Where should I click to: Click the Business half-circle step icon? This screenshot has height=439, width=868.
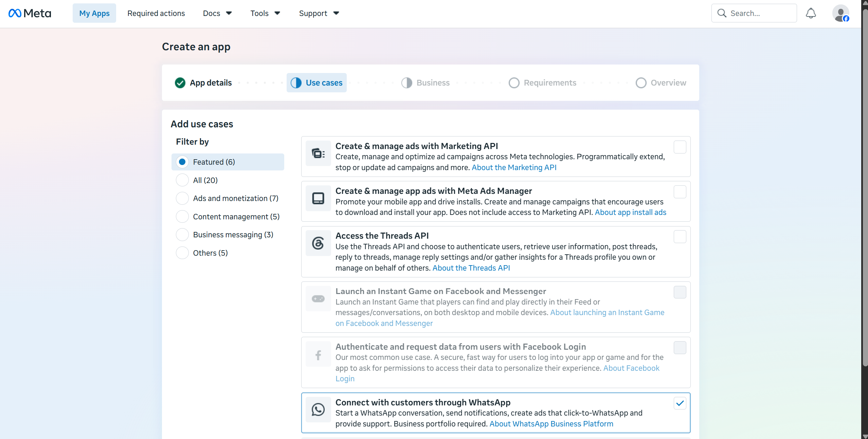[x=407, y=83]
